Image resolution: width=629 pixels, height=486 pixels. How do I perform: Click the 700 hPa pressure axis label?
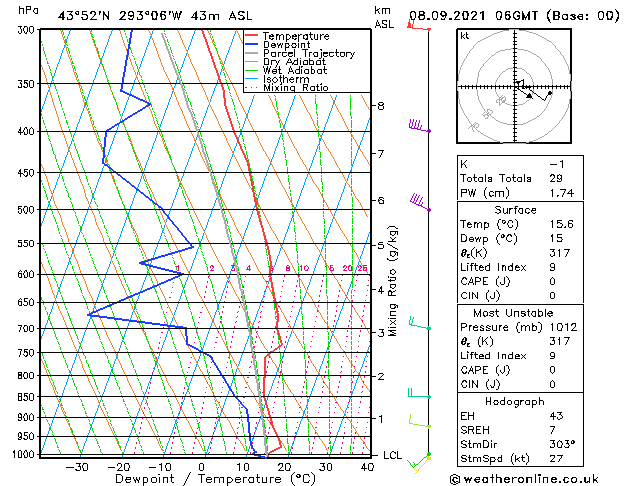(x=28, y=328)
